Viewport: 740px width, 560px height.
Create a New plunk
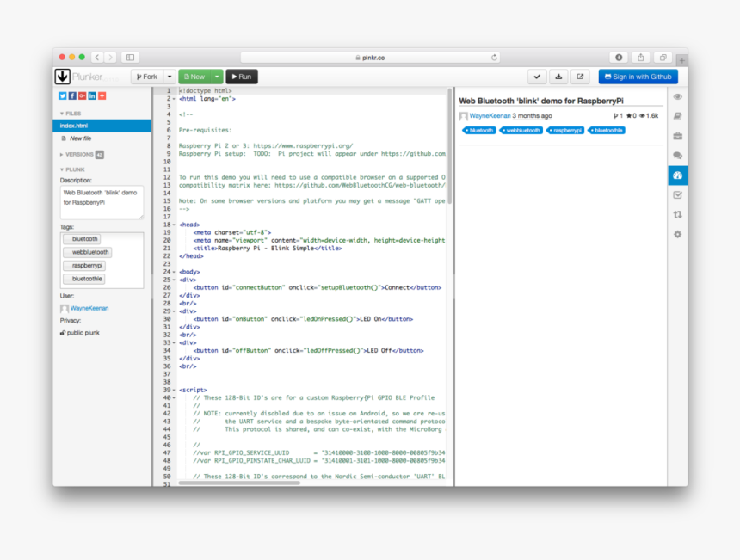point(194,77)
